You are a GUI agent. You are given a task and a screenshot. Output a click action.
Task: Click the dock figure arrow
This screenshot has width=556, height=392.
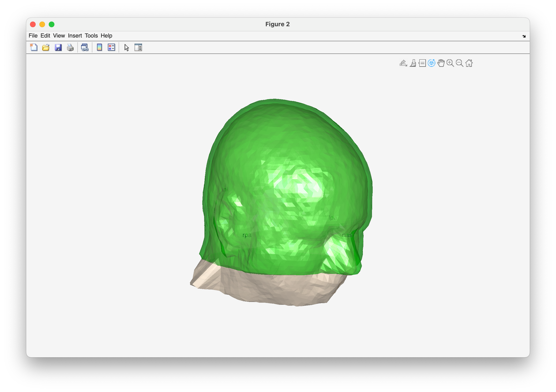[524, 36]
